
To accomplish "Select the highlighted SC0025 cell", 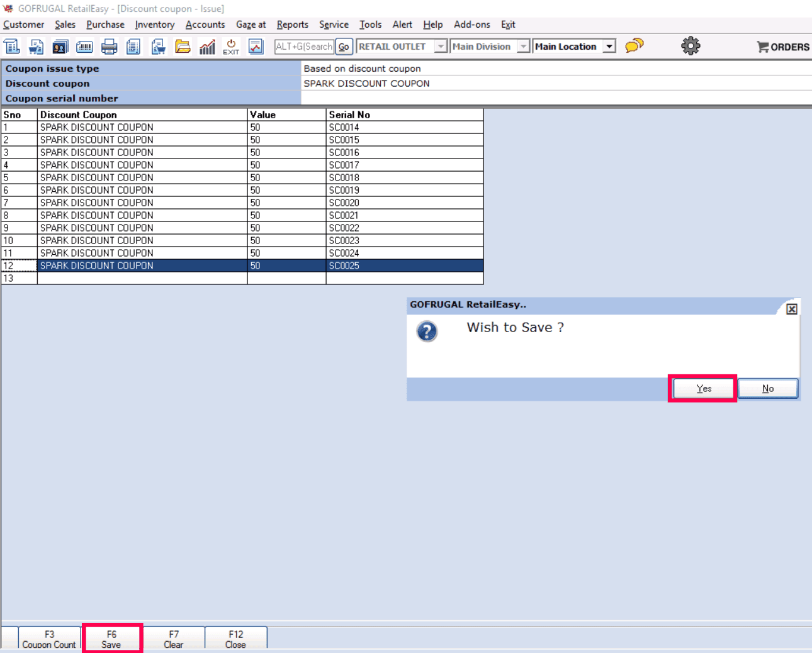I will click(405, 265).
